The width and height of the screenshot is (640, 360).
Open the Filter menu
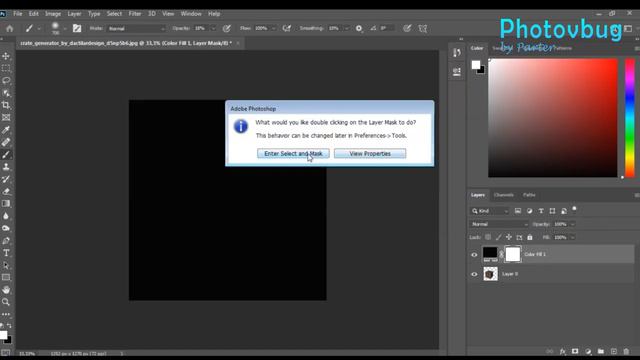[x=135, y=13]
